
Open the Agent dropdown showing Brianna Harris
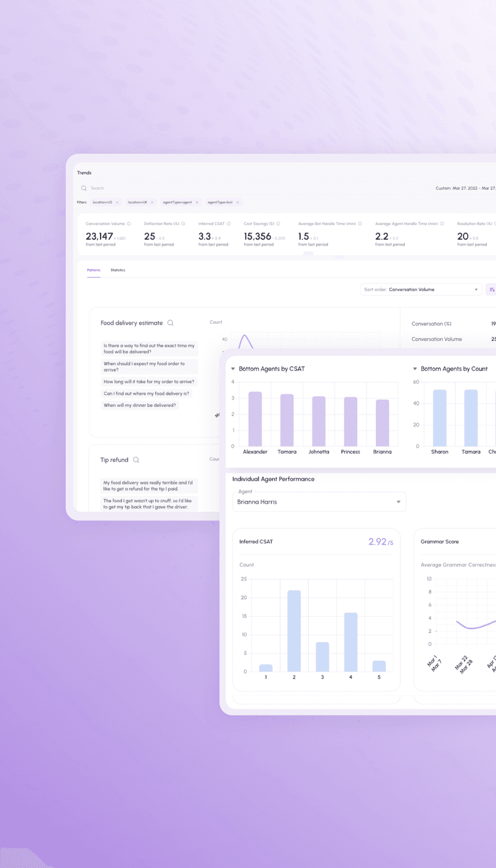[x=319, y=501]
